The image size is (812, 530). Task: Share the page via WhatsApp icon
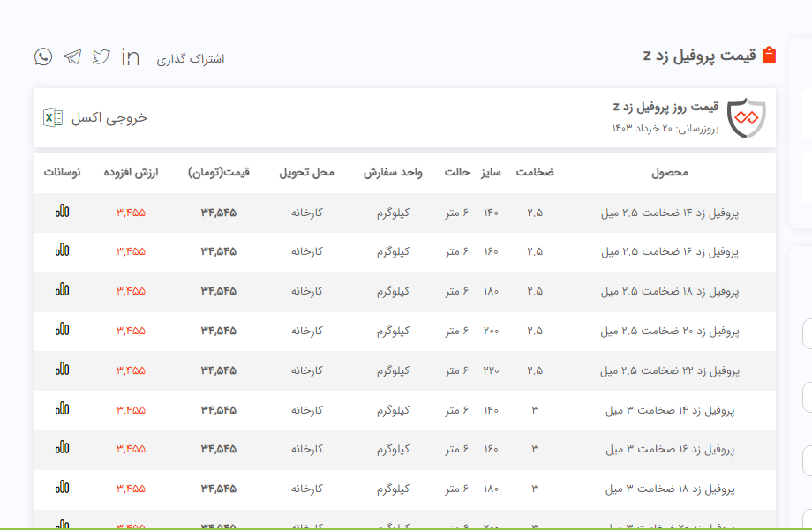click(43, 56)
